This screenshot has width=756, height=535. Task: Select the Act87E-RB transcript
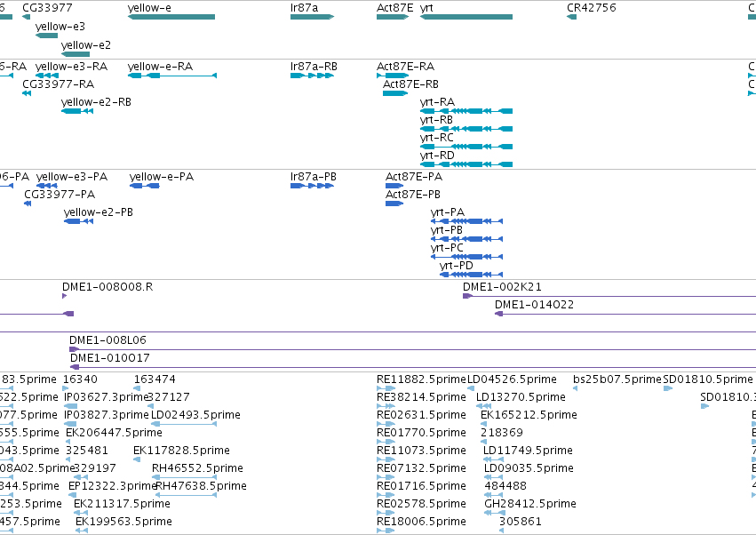click(x=395, y=93)
